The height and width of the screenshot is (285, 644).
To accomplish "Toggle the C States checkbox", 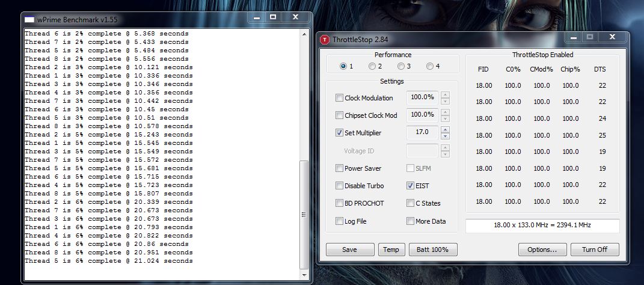I will click(x=410, y=203).
